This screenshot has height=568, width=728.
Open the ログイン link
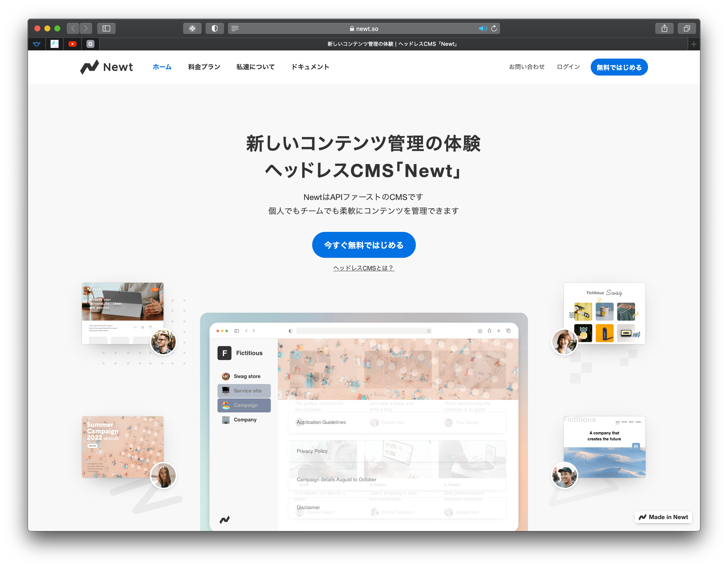568,67
